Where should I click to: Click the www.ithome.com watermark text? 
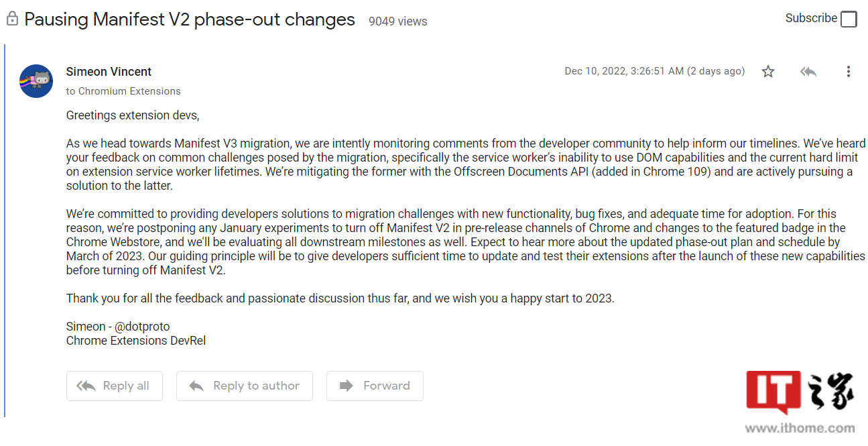[x=800, y=429]
